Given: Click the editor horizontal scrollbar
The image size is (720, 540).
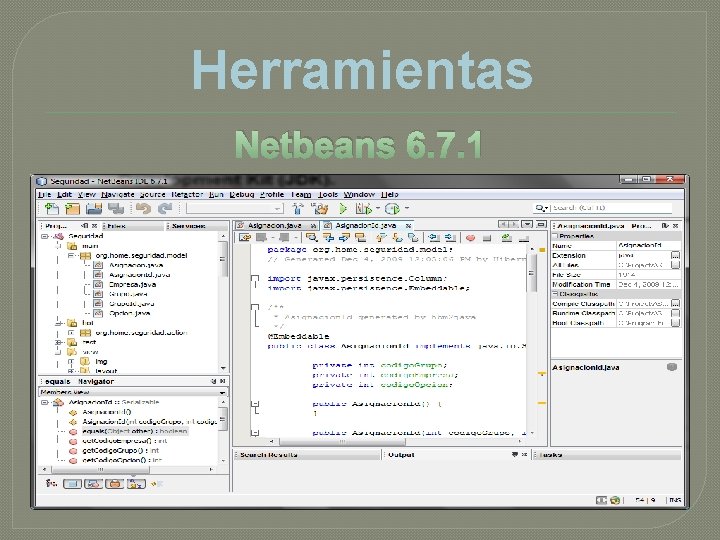Looking at the screenshot, I should coord(395,442).
